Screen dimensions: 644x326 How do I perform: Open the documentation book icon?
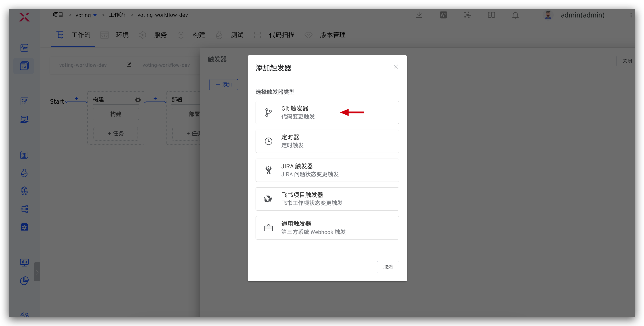(x=491, y=15)
